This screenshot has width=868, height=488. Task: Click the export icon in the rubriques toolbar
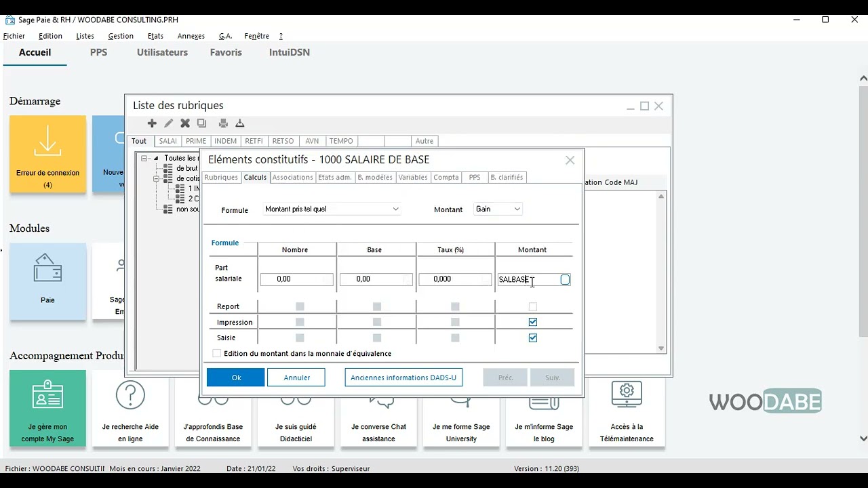click(x=239, y=123)
